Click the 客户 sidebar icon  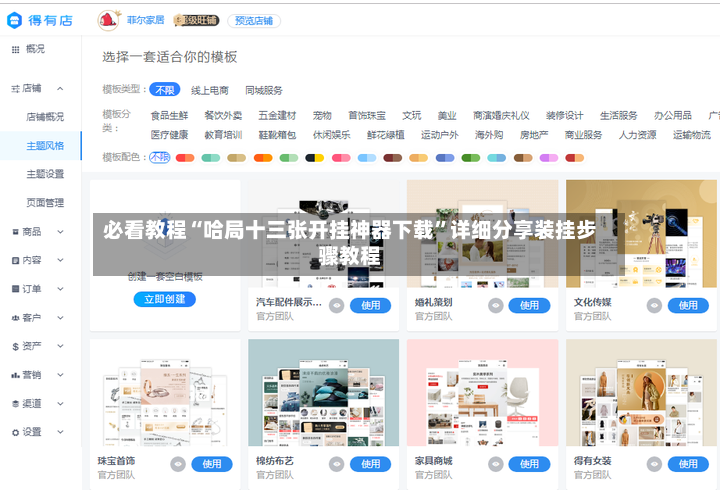point(16,318)
